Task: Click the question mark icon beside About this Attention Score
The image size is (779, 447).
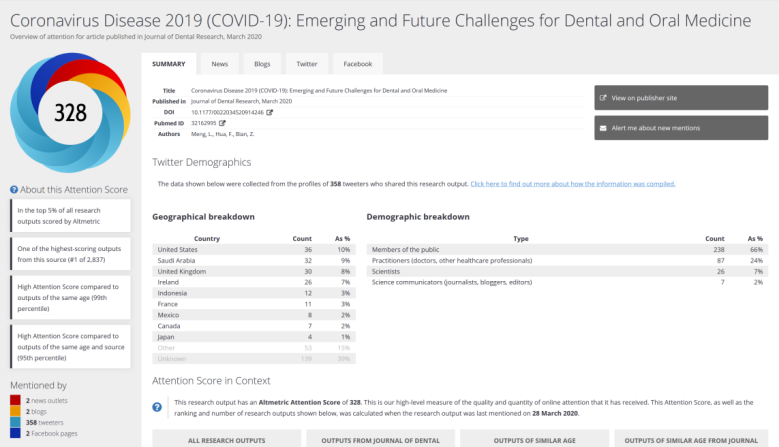Action: tap(13, 189)
